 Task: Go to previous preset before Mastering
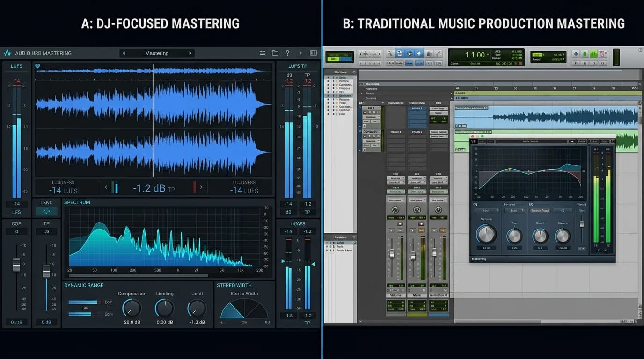[x=124, y=53]
